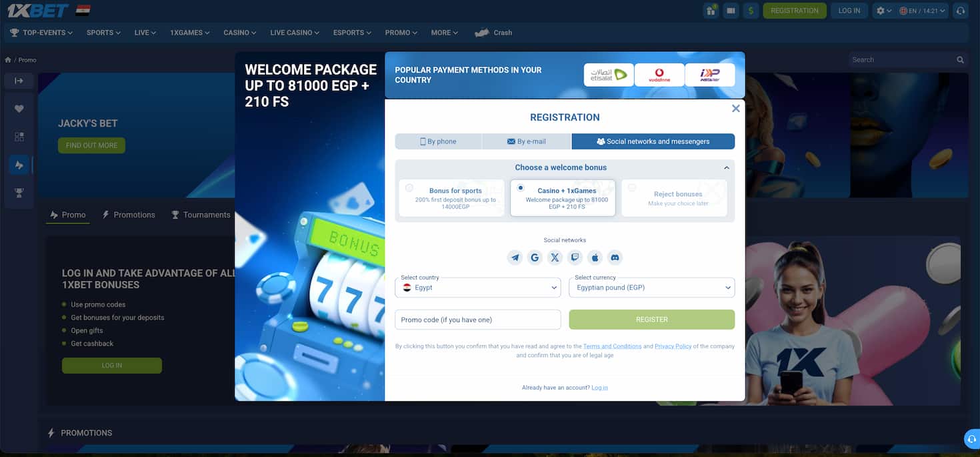Viewport: 980px width, 457px height.
Task: Register via Twitch icon
Action: pos(575,258)
